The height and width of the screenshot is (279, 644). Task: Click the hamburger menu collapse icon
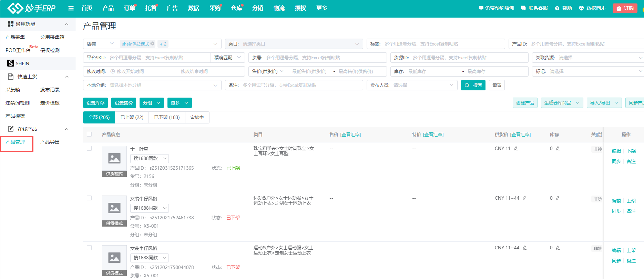71,8
